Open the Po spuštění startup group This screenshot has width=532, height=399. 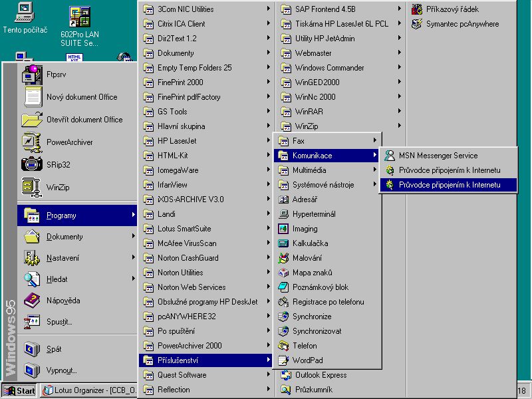[x=206, y=331]
